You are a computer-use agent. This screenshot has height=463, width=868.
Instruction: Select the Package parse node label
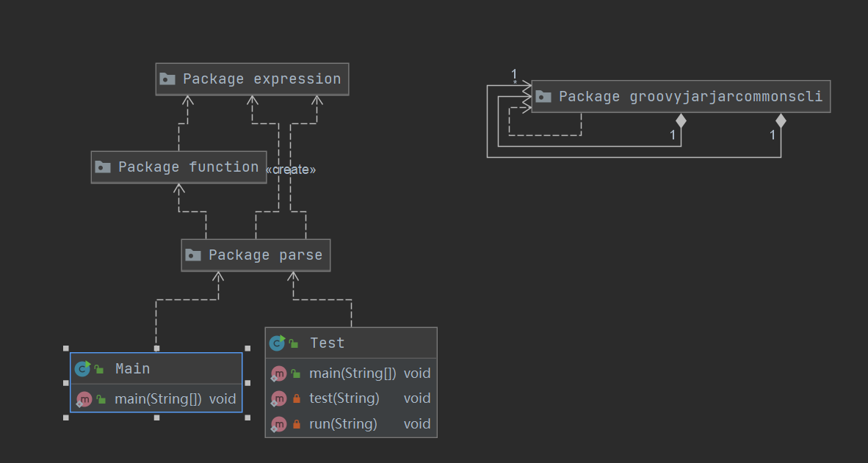(265, 255)
